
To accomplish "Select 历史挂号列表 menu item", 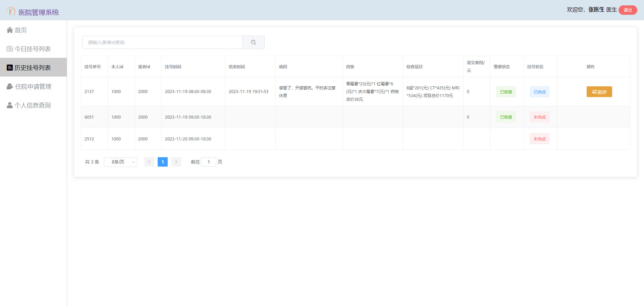I will (x=33, y=68).
